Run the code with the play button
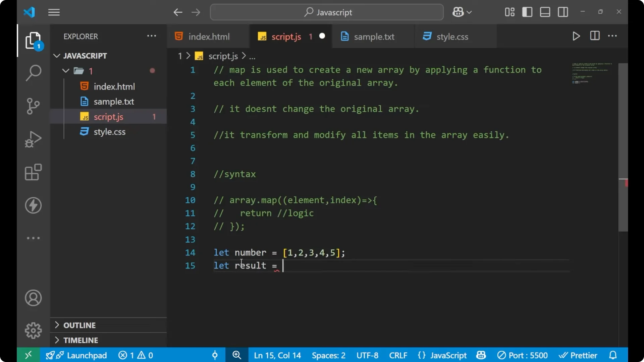This screenshot has height=362, width=644. pyautogui.click(x=576, y=36)
